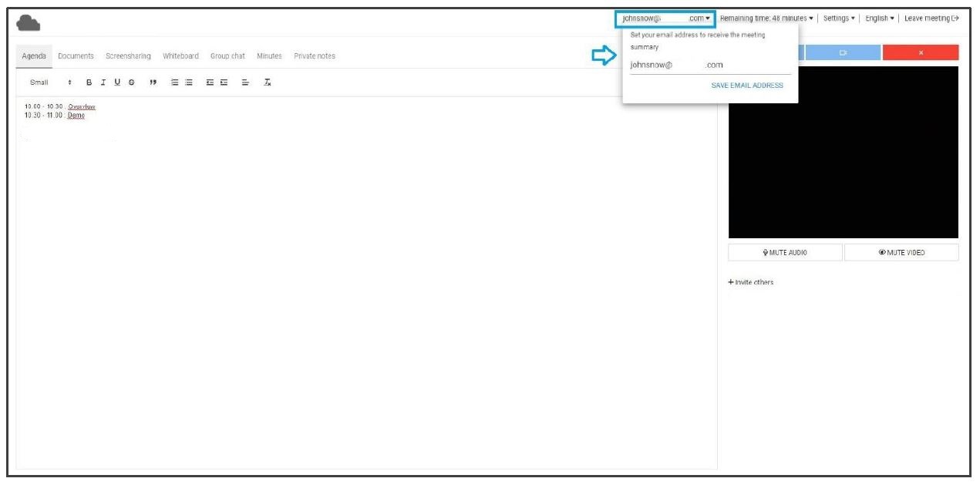
Task: Open the Group chat tab
Action: pyautogui.click(x=227, y=56)
